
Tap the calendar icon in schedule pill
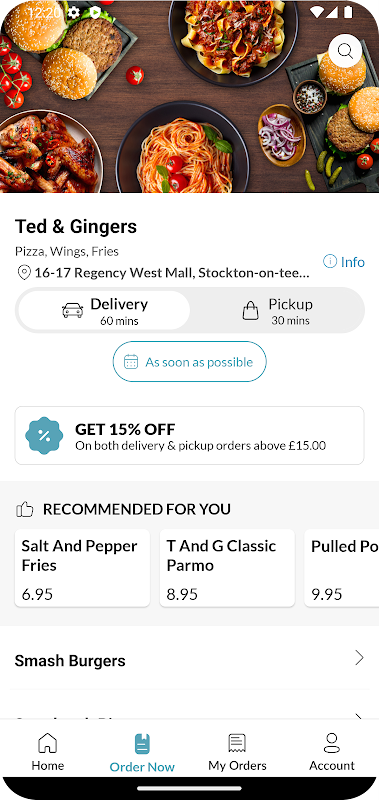(131, 362)
